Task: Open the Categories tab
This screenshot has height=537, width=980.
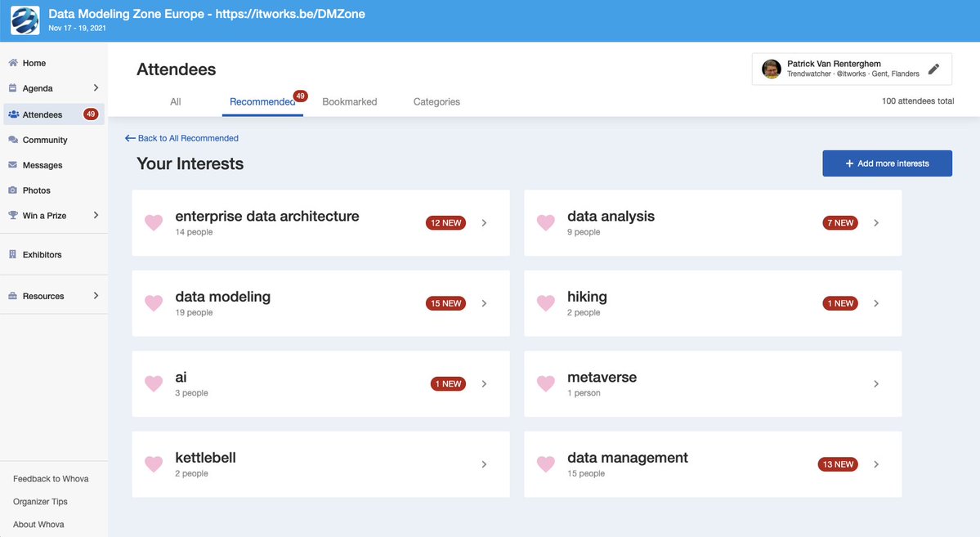Action: click(436, 102)
